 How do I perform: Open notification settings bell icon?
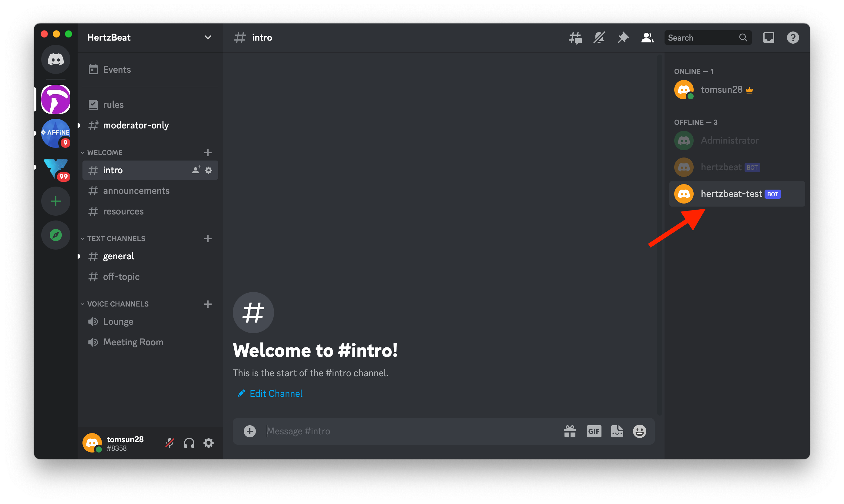(x=599, y=38)
